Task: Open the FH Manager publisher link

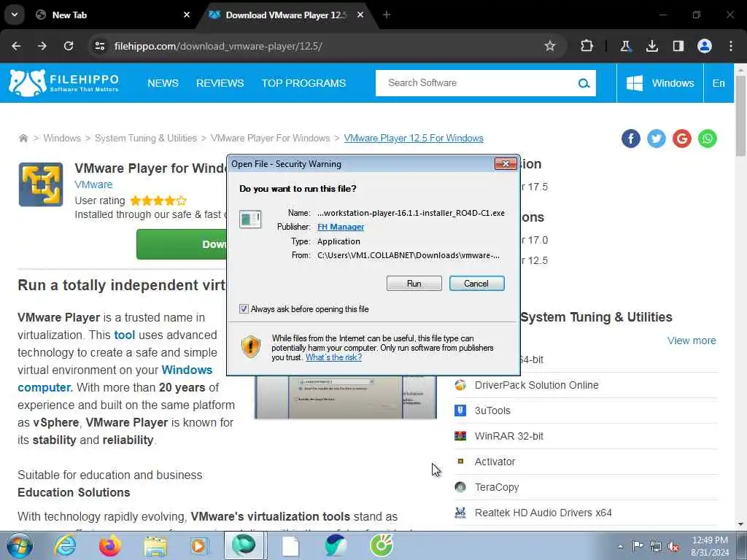Action: (341, 227)
